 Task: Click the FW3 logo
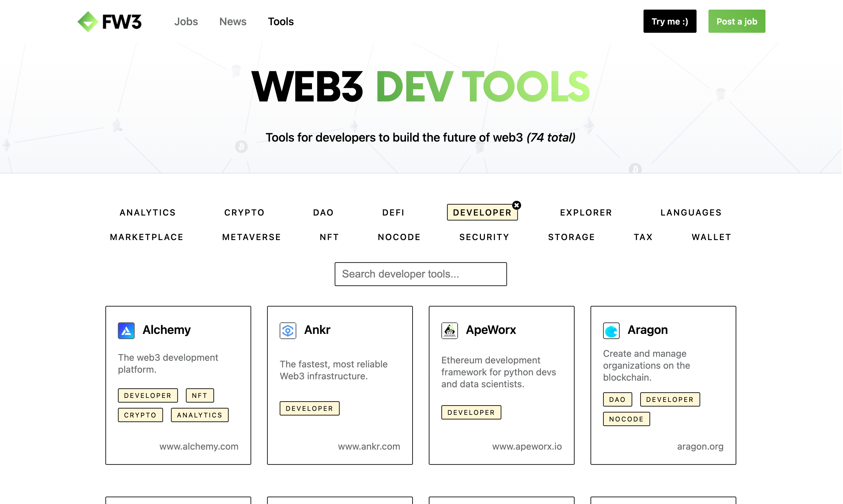(x=110, y=22)
